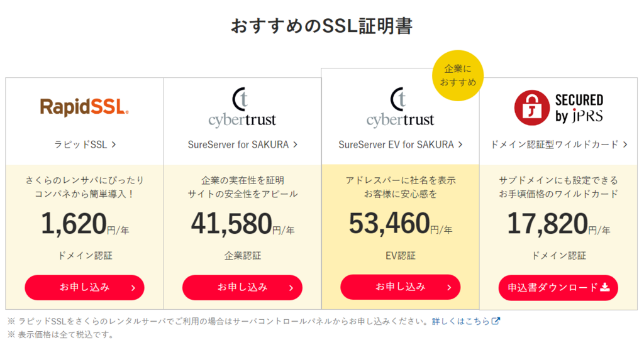Click the download icon on 申込書ダウンロード button
Image resolution: width=644 pixels, height=345 pixels.
tap(605, 287)
